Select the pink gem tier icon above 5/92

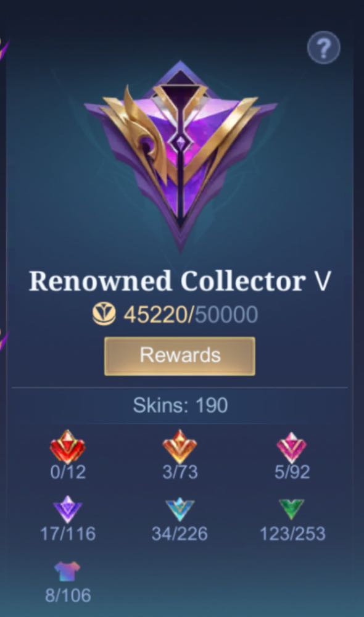click(x=292, y=448)
